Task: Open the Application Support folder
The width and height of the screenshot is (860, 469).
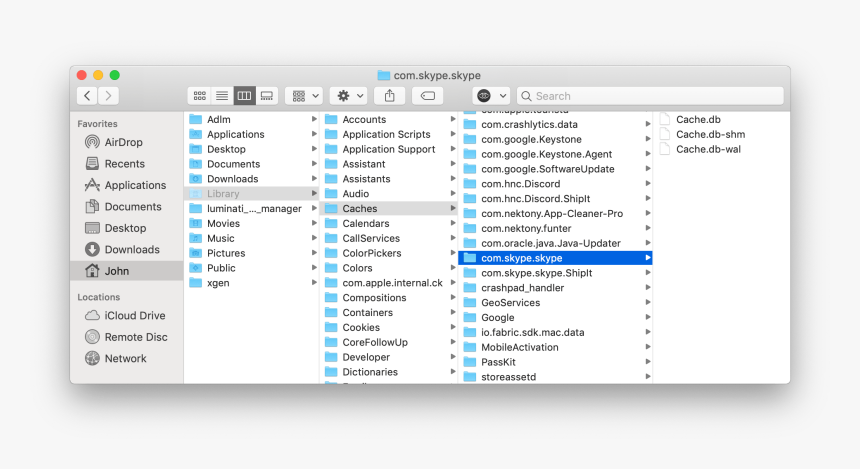Action: coord(389,149)
